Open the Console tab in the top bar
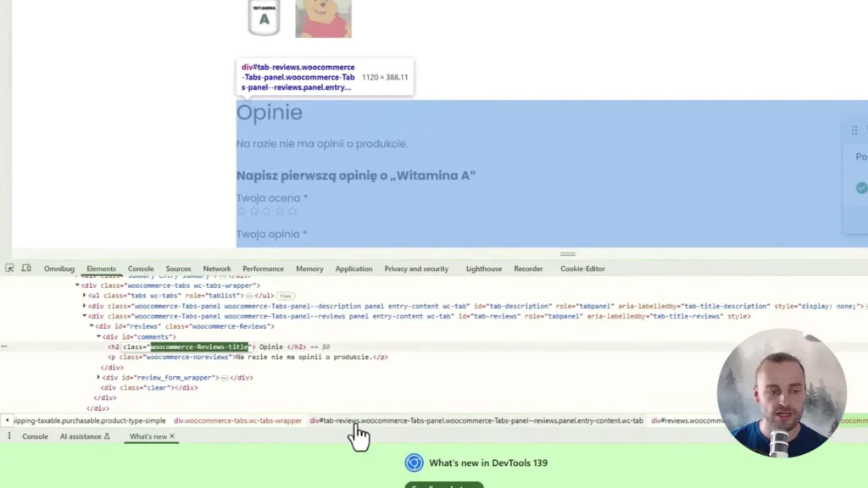 pos(141,269)
